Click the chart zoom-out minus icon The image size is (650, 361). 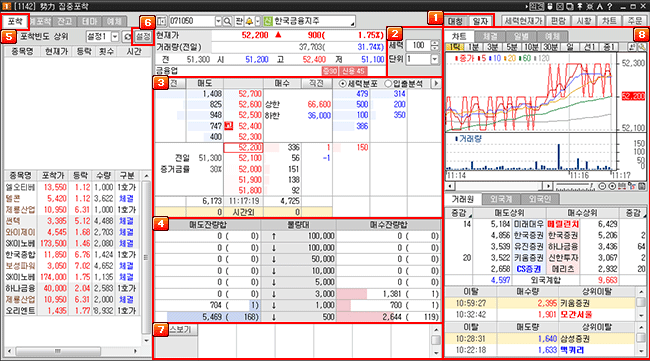click(602, 186)
